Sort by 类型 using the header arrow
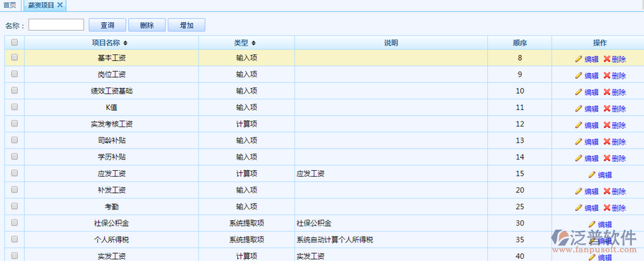Viewport: 644px width, 261px height. 254,43
